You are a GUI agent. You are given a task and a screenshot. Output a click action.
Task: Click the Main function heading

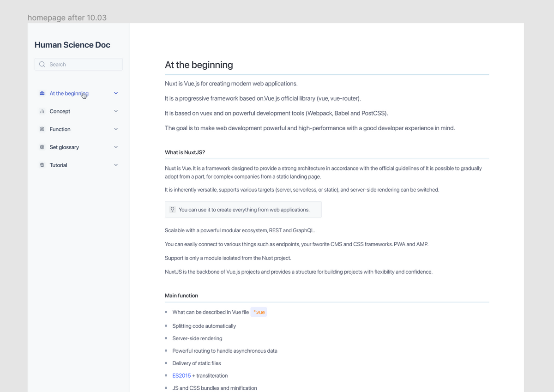[181, 296]
